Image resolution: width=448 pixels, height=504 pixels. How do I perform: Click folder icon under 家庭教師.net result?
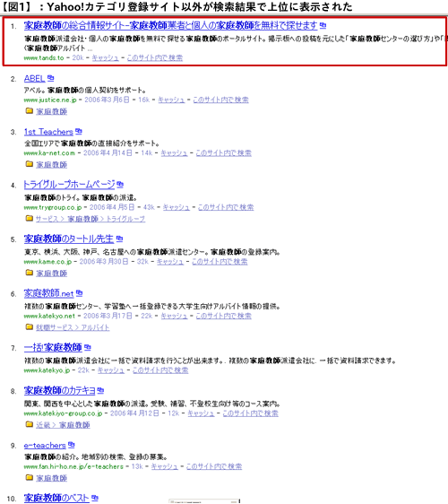30,327
